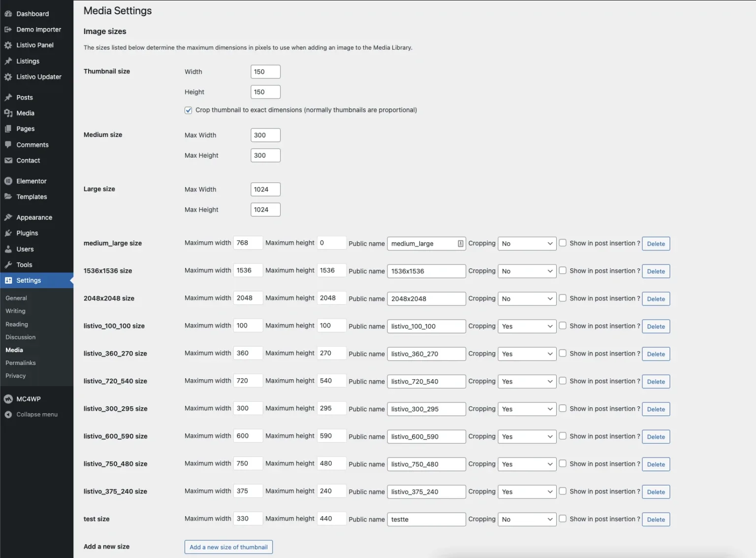Image resolution: width=756 pixels, height=558 pixels.
Task: Open Cropping dropdown for 2048x2048 size
Action: pyautogui.click(x=527, y=299)
